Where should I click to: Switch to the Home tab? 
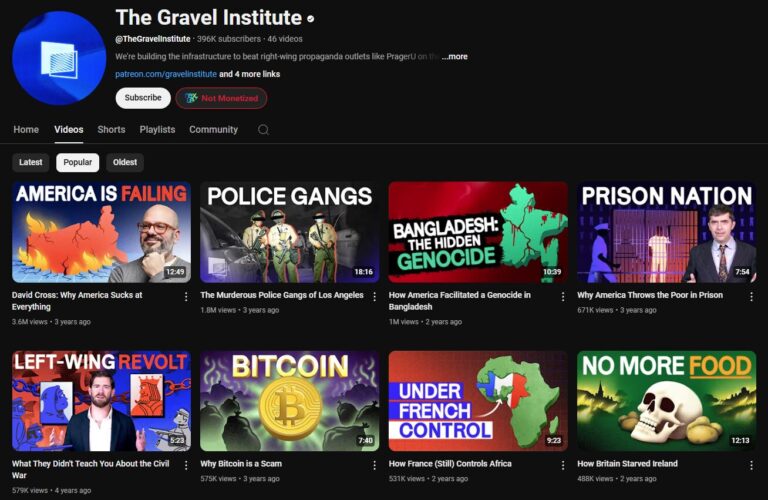coord(26,130)
